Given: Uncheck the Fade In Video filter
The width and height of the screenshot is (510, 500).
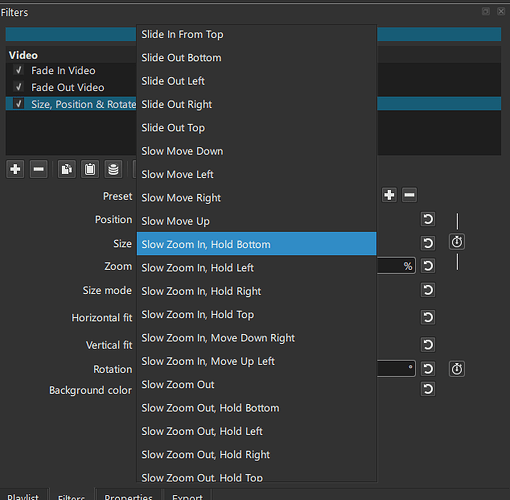Looking at the screenshot, I should (x=19, y=70).
